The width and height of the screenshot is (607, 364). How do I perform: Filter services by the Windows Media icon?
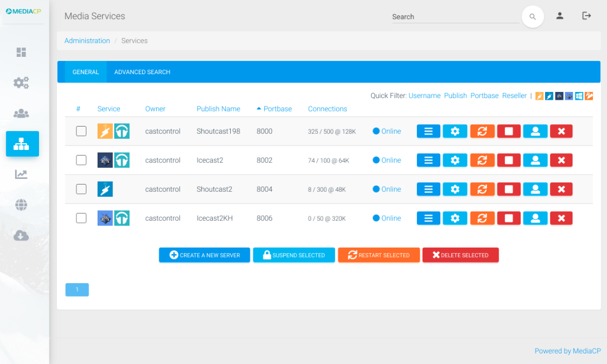[x=580, y=95]
